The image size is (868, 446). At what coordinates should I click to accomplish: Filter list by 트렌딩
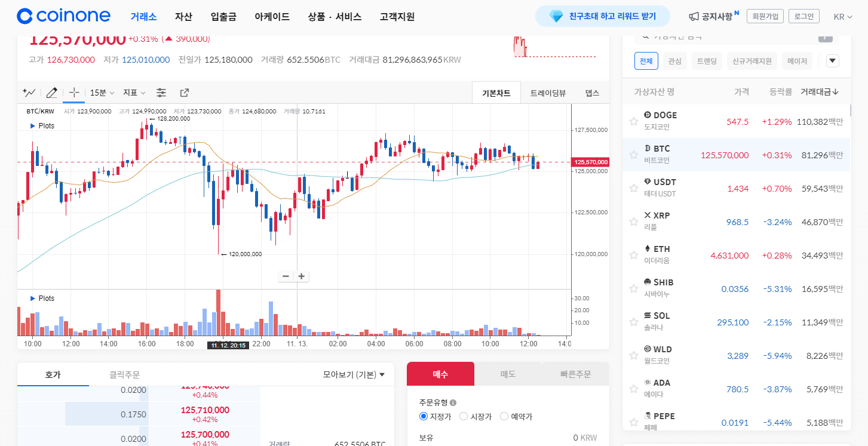[707, 61]
